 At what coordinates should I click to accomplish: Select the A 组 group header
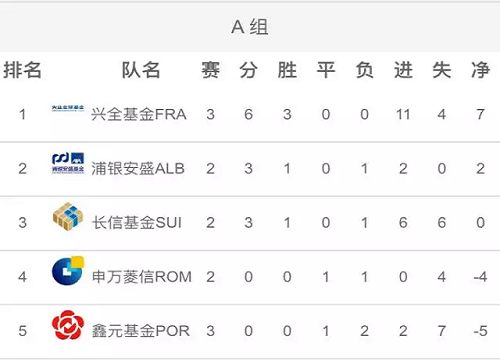tap(250, 27)
